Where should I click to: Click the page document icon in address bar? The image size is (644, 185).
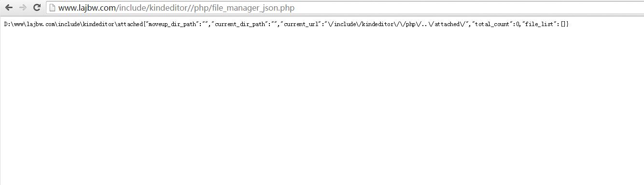coord(52,8)
